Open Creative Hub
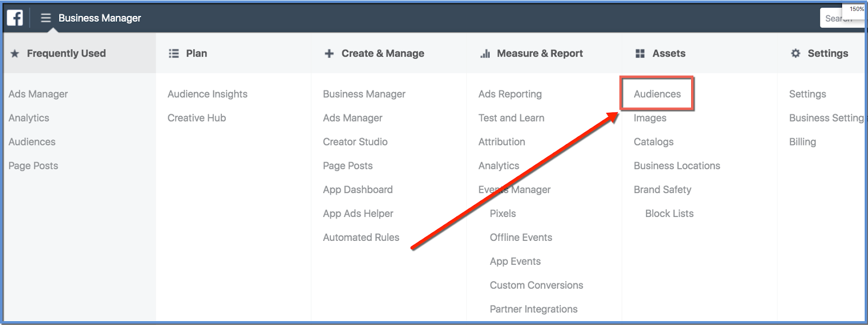This screenshot has width=868, height=325. point(196,118)
